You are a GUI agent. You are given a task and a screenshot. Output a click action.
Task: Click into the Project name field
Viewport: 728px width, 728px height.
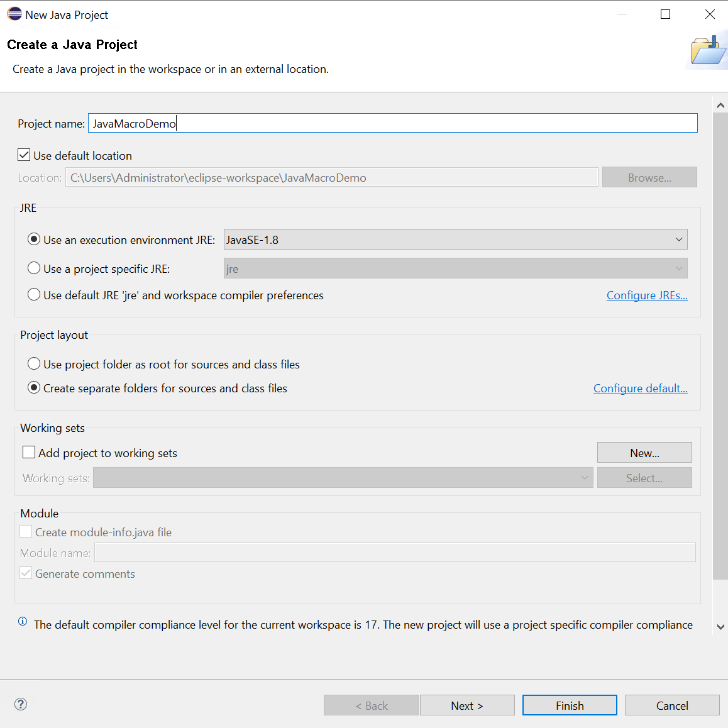pos(393,123)
